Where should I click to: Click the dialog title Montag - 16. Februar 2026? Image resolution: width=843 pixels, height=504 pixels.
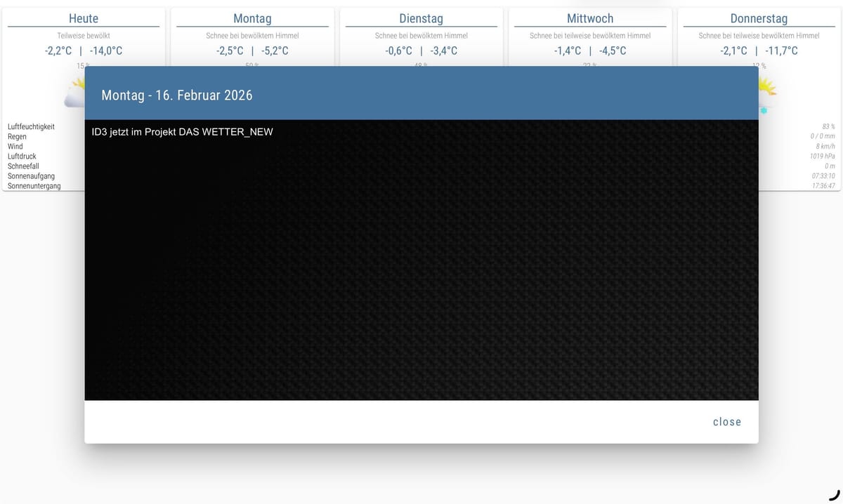177,95
